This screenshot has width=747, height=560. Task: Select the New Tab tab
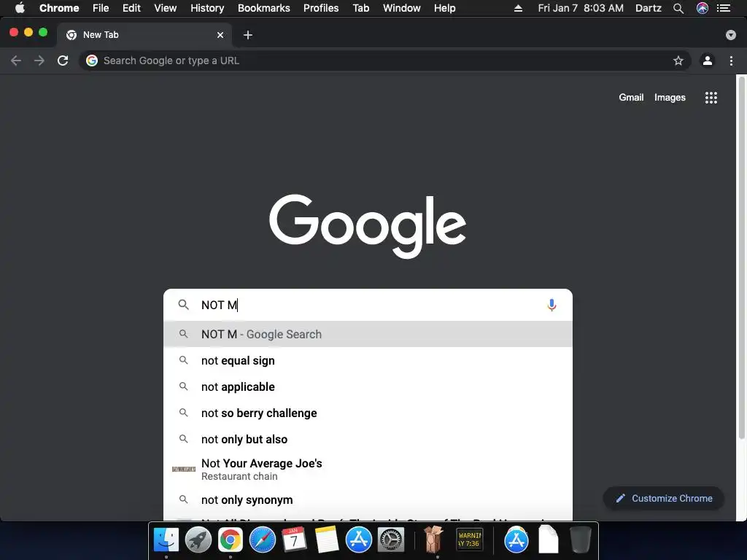pos(145,35)
